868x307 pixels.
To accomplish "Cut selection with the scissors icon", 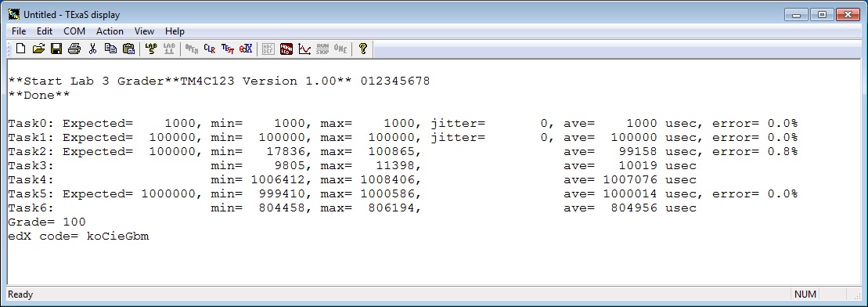I will click(x=92, y=49).
